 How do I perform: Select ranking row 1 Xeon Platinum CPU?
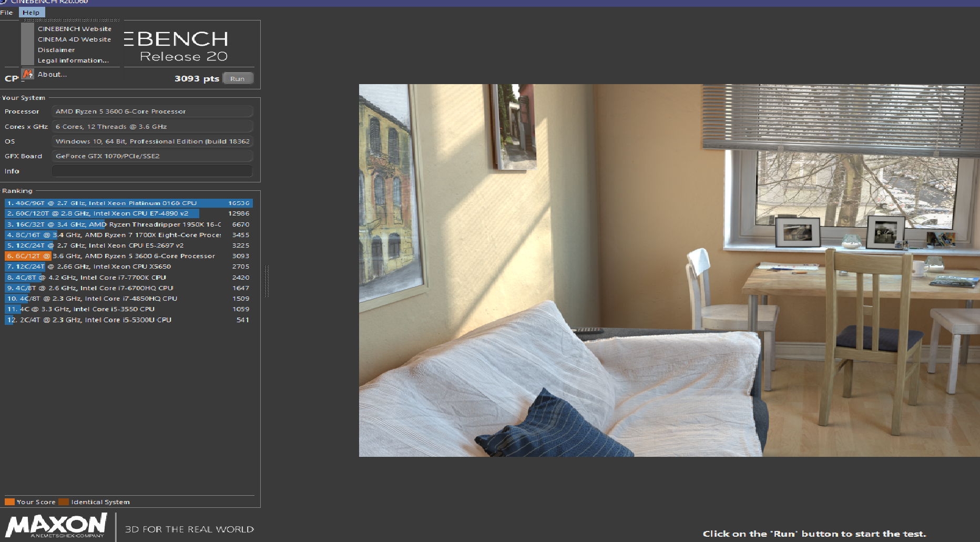click(x=129, y=203)
